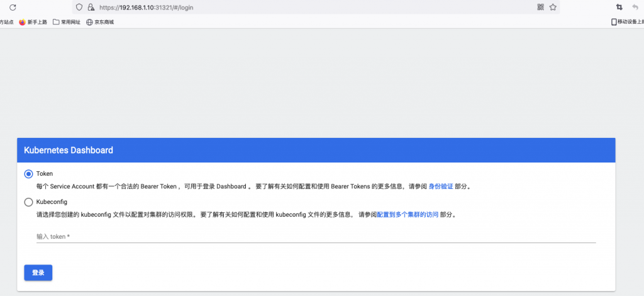This screenshot has width=644, height=296.
Task: Open the 配置到多个集群的访问 link
Action: [x=408, y=215]
